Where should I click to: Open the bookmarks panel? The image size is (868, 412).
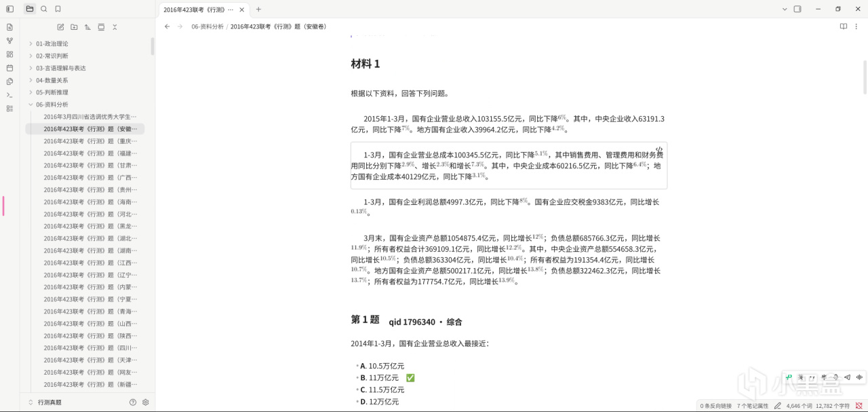[x=58, y=9]
